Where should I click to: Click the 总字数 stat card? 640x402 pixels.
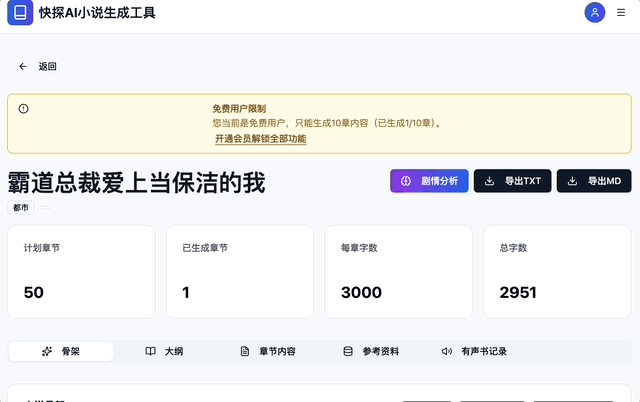click(557, 271)
